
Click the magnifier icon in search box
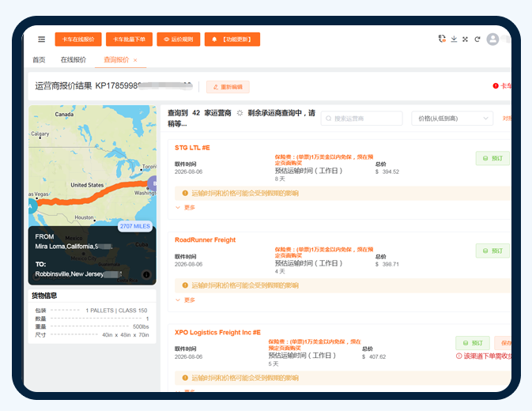point(328,119)
